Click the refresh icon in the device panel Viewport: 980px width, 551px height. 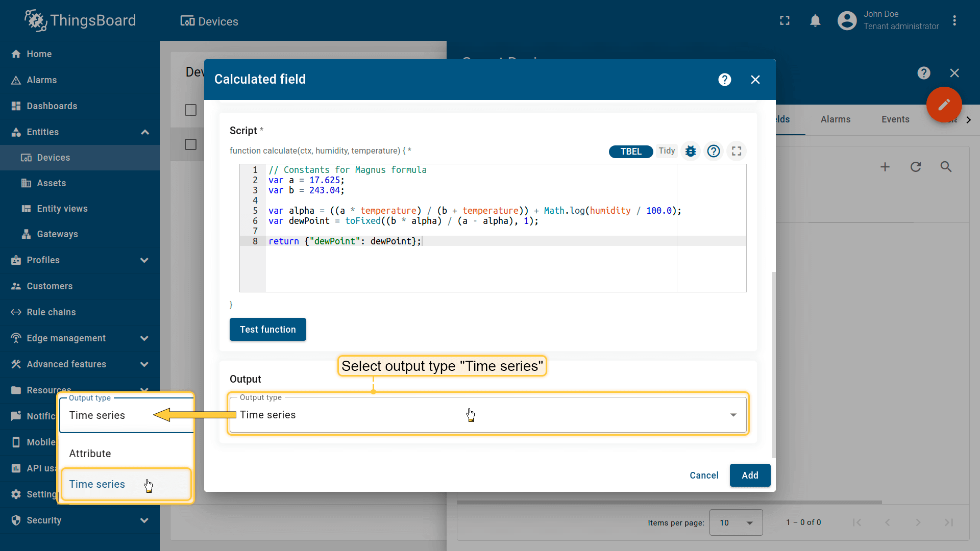[x=916, y=167]
